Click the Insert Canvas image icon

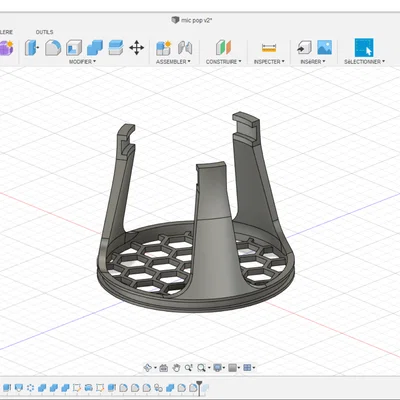(324, 47)
